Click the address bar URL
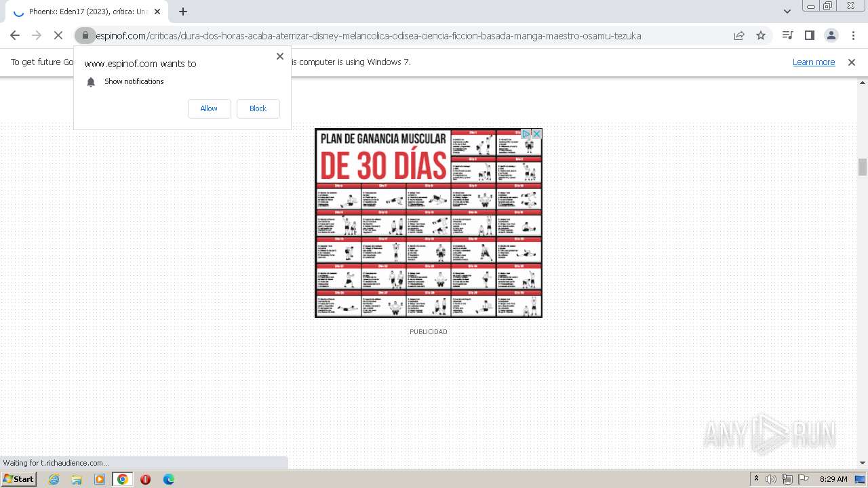The image size is (868, 488). click(368, 36)
